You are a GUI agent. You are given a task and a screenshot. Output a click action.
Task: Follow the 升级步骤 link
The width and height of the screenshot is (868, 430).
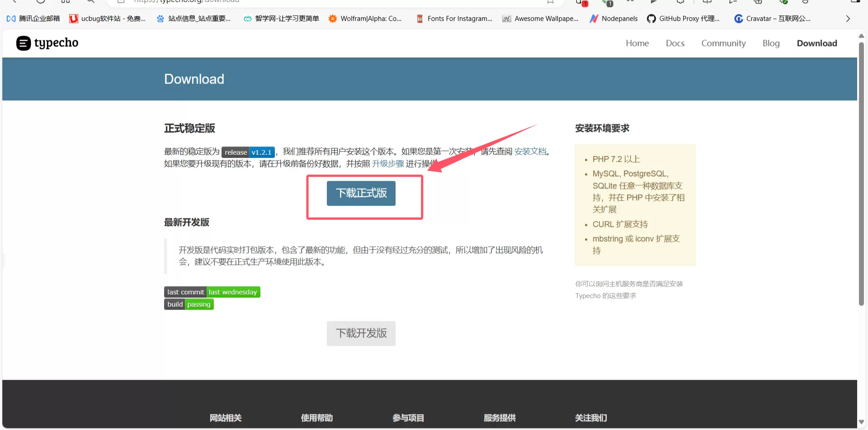point(387,164)
